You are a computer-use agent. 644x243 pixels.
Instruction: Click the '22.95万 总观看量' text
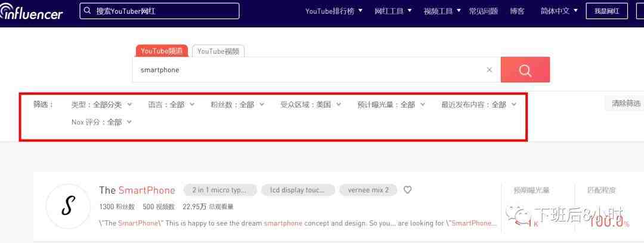[208, 207]
